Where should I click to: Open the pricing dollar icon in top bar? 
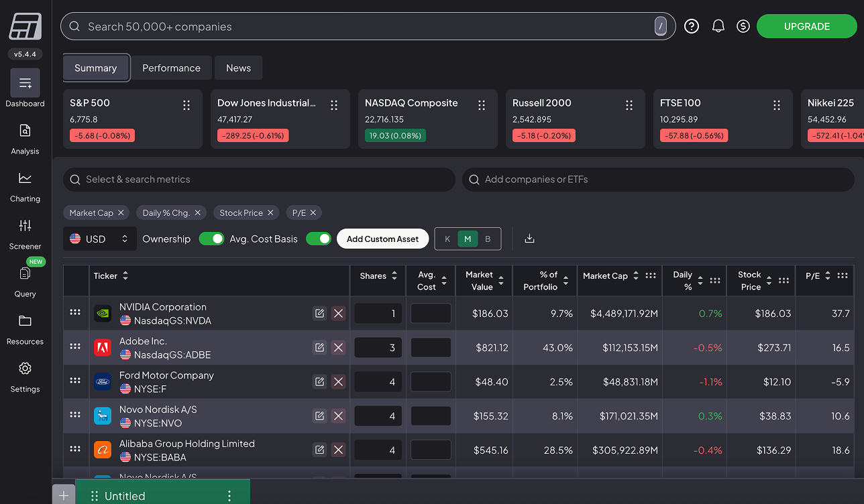(743, 25)
